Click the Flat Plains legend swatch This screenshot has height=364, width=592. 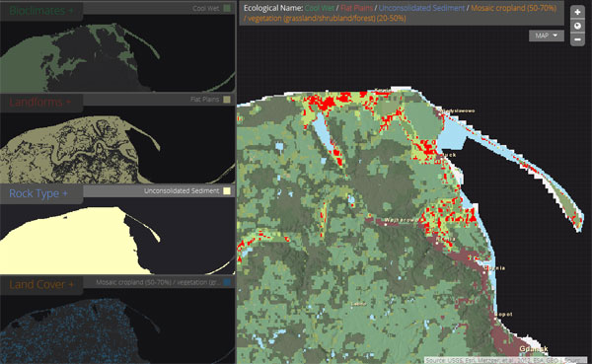coord(227,100)
